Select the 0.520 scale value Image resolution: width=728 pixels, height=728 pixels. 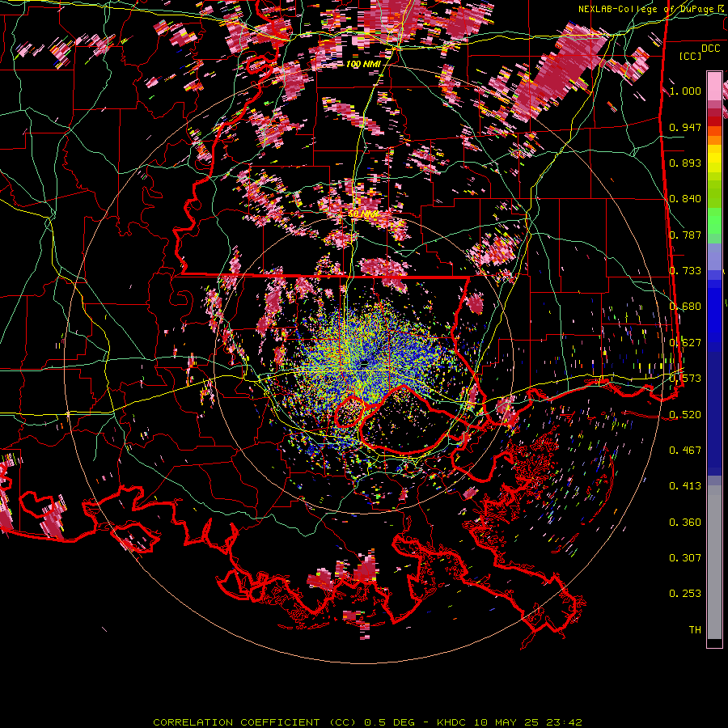pyautogui.click(x=685, y=414)
